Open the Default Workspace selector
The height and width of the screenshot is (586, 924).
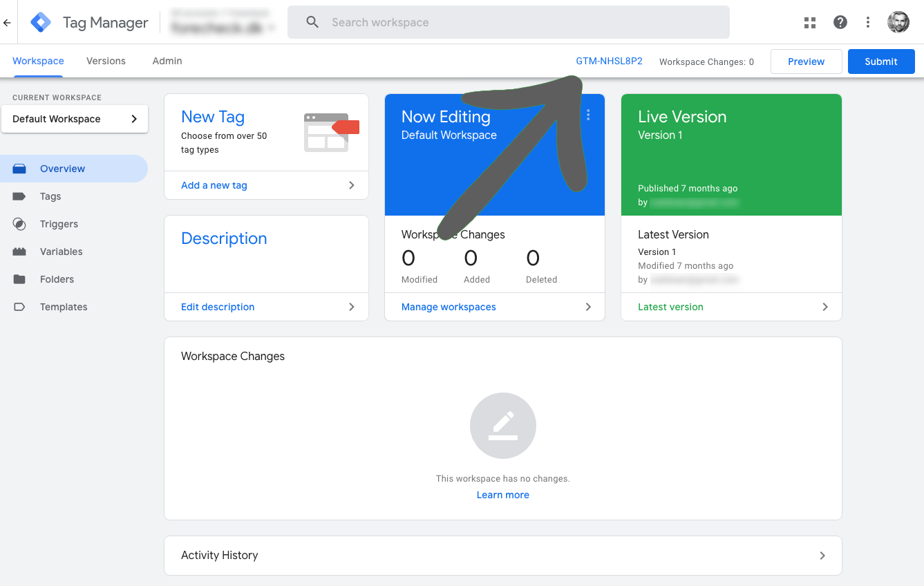[x=75, y=119]
